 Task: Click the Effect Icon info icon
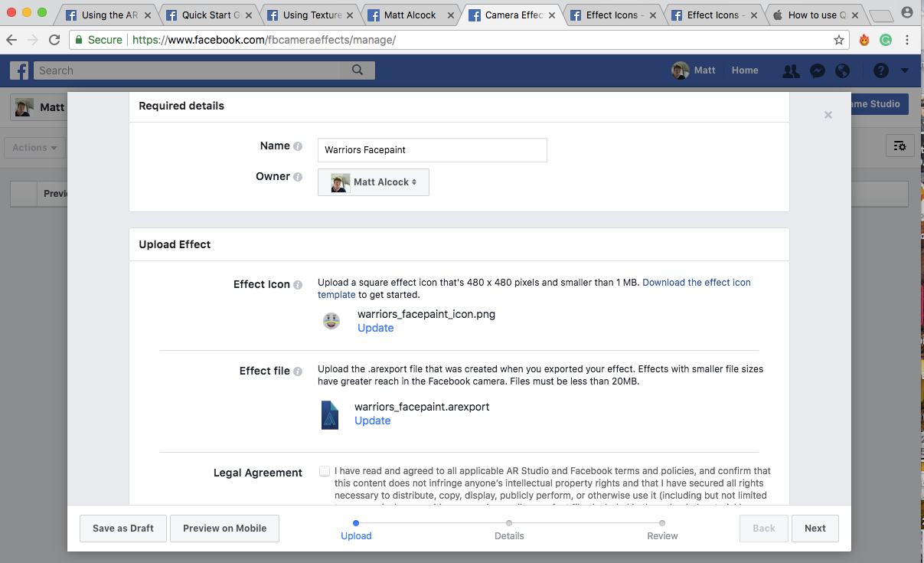click(298, 285)
